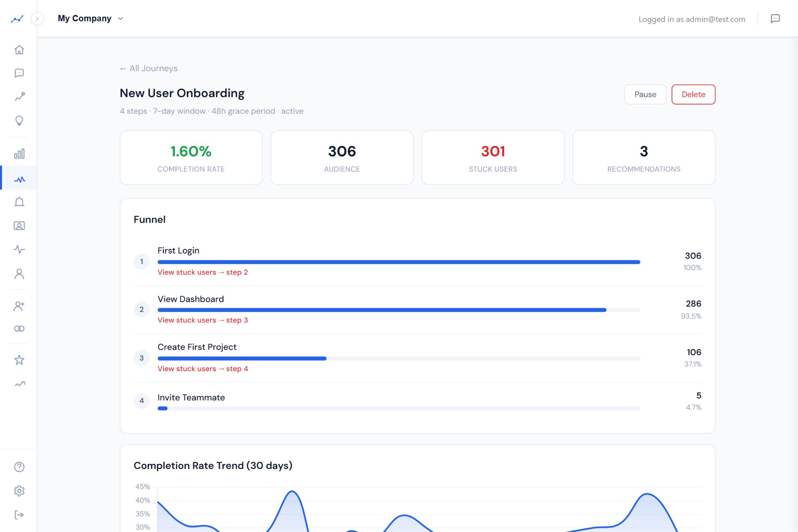
Task: Click the Create First Project progress bar
Action: click(399, 358)
